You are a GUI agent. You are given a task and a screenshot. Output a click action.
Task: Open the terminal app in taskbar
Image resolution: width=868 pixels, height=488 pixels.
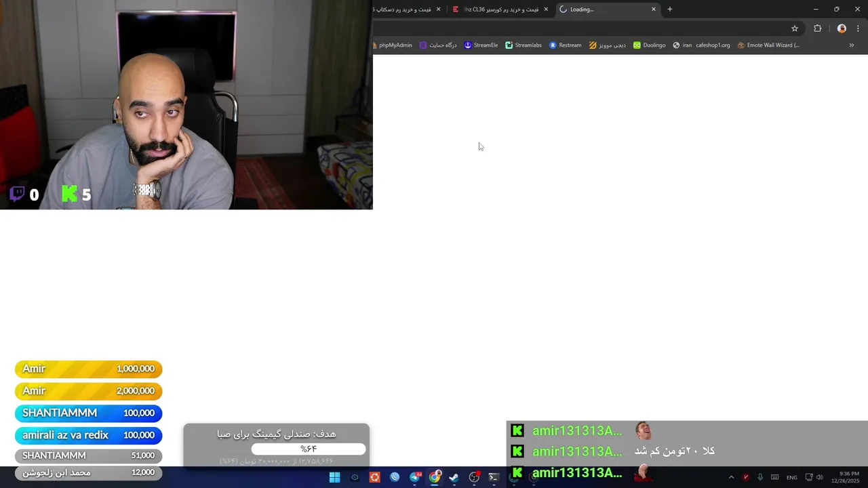click(x=494, y=477)
